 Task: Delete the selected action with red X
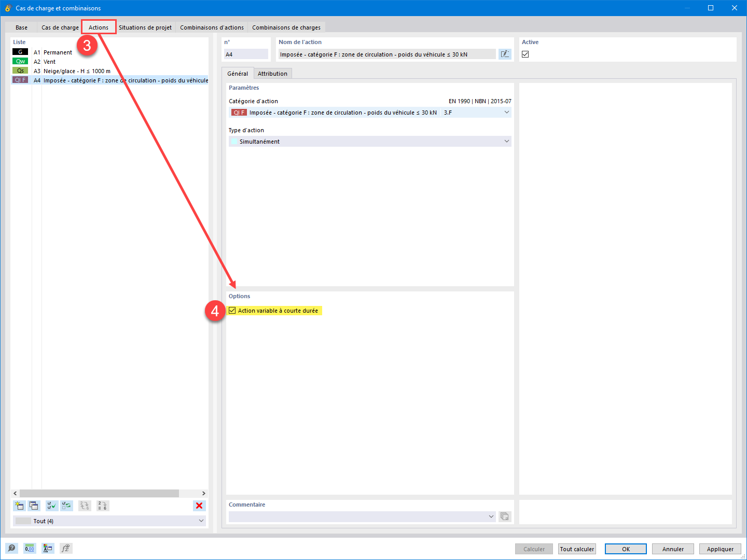pos(199,506)
